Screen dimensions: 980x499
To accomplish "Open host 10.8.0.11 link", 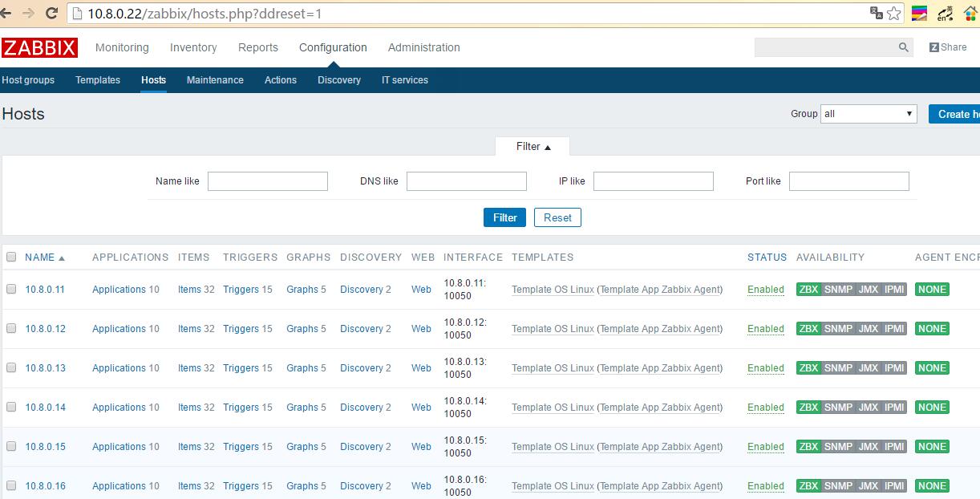I will click(x=45, y=290).
